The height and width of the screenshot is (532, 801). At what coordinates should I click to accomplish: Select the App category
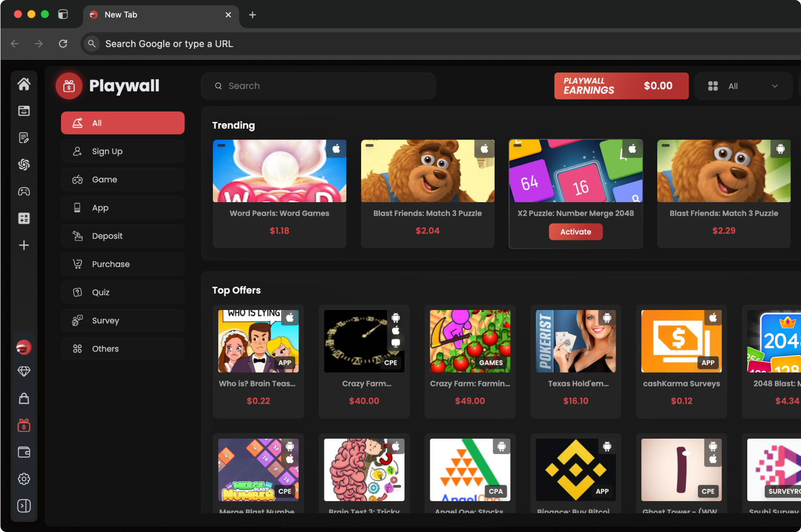(122, 208)
